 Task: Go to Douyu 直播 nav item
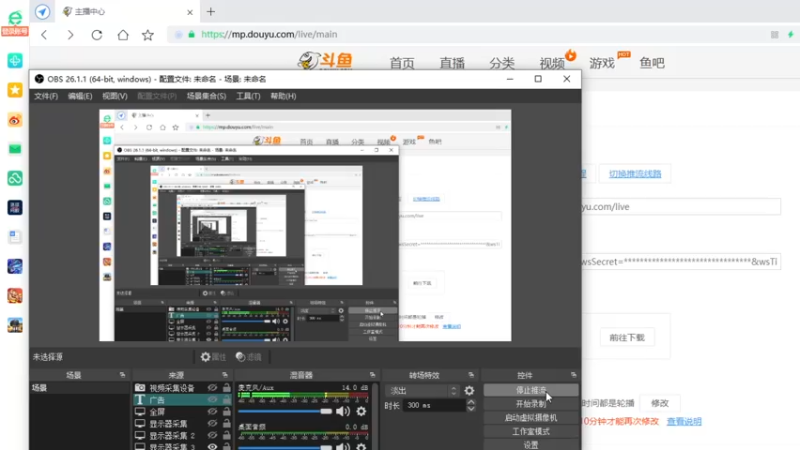point(452,63)
